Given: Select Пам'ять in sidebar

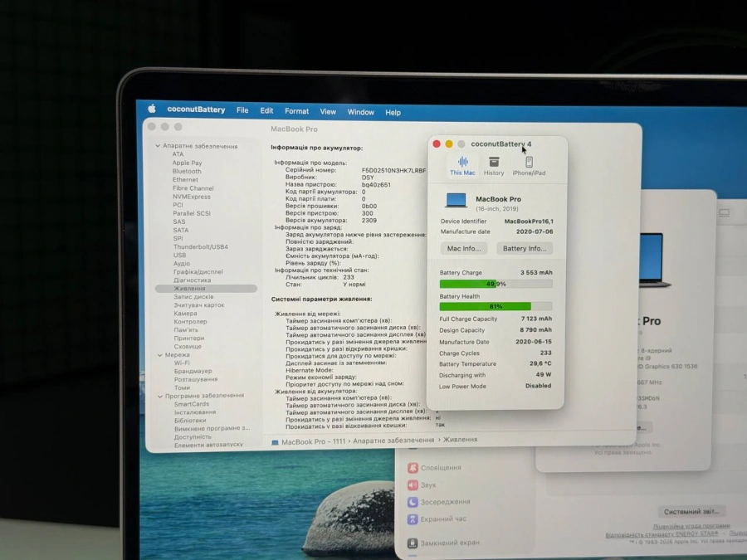Looking at the screenshot, I should point(186,330).
